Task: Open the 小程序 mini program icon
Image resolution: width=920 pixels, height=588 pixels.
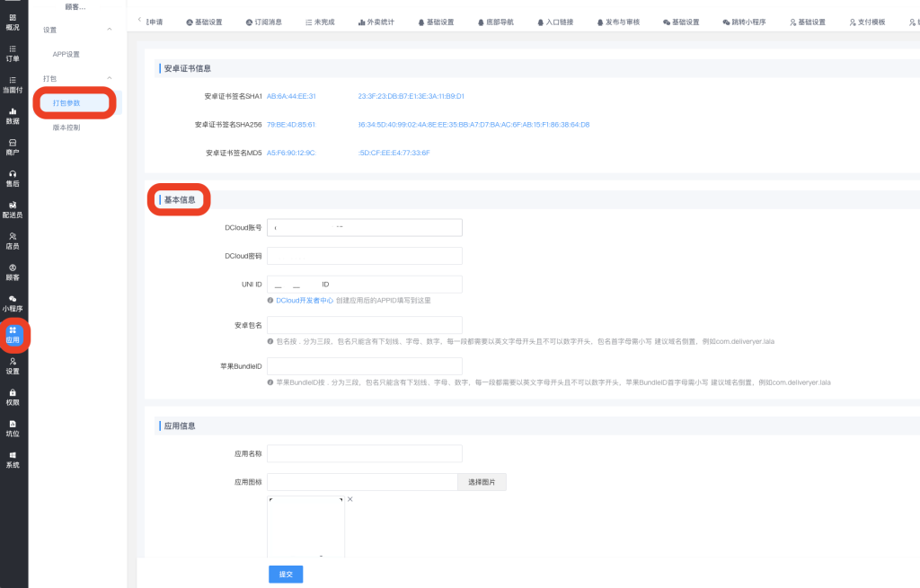Action: tap(13, 303)
